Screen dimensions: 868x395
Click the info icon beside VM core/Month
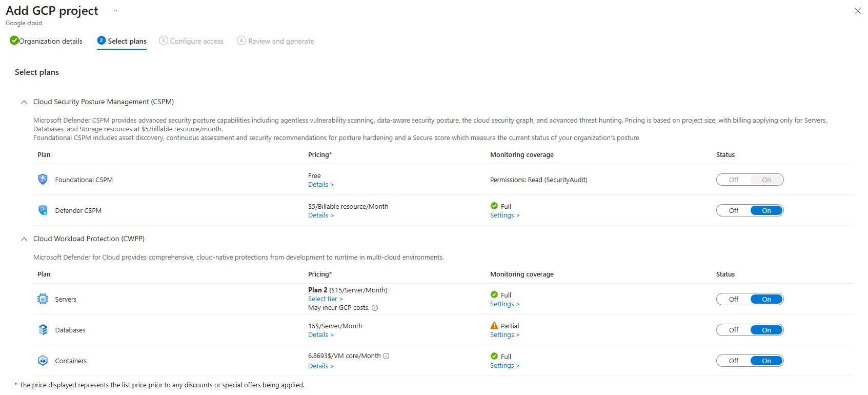point(386,356)
